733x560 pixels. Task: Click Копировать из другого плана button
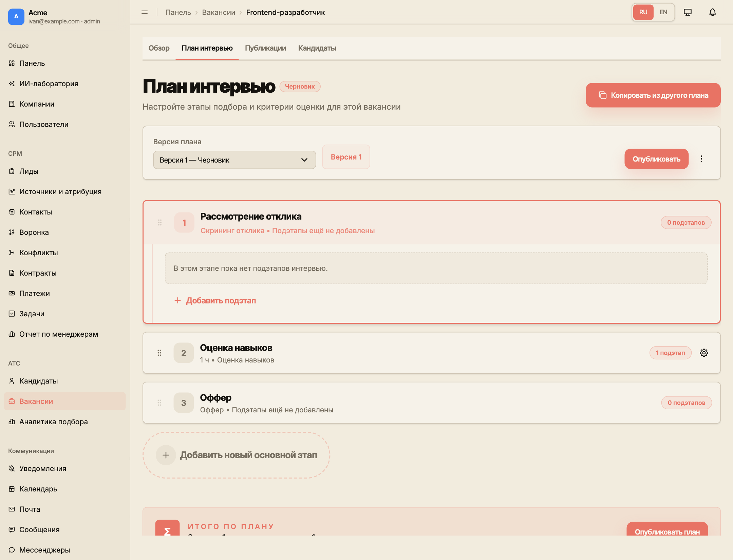coord(653,95)
